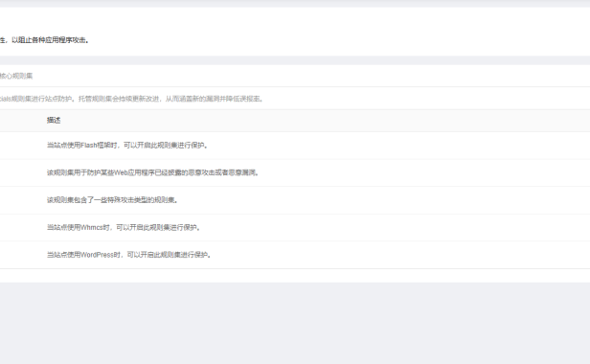Click the 托管规则集 explanation text
The width and height of the screenshot is (590, 364).
pos(132,99)
